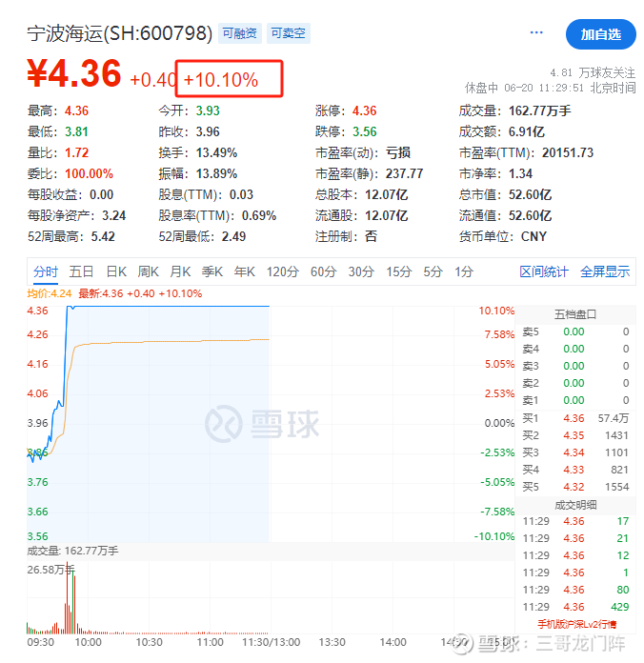This screenshot has height=663, width=644.
Task: Click the current price ¥4.36
Action: (x=74, y=73)
